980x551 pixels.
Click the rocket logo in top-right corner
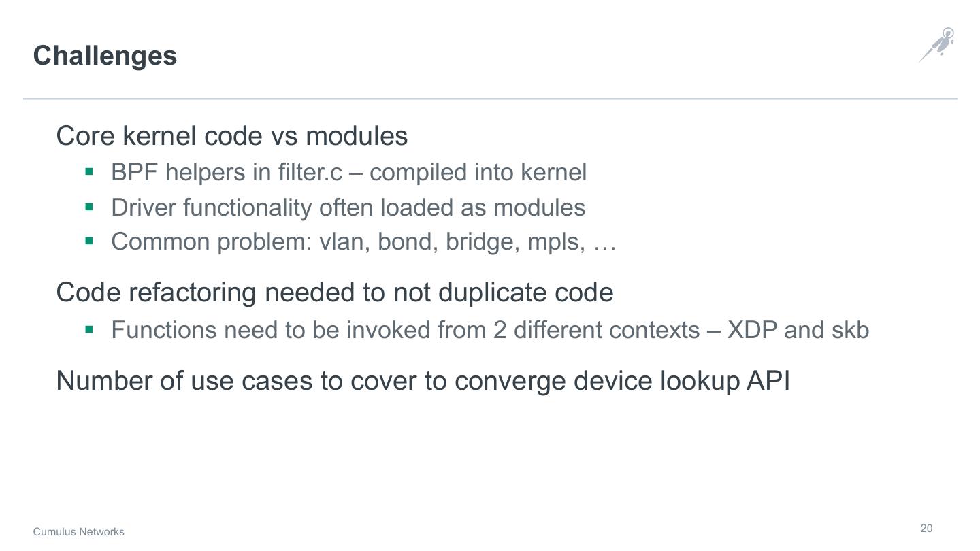[937, 45]
